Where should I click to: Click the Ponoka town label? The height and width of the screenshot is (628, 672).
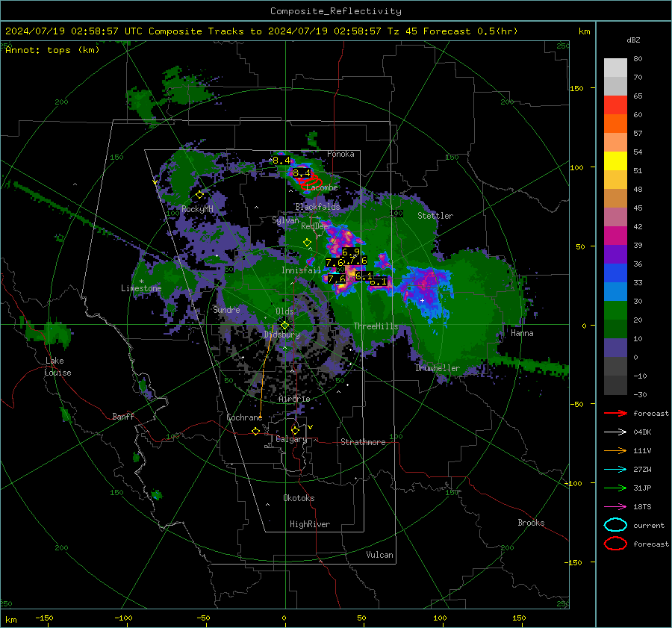(340, 154)
